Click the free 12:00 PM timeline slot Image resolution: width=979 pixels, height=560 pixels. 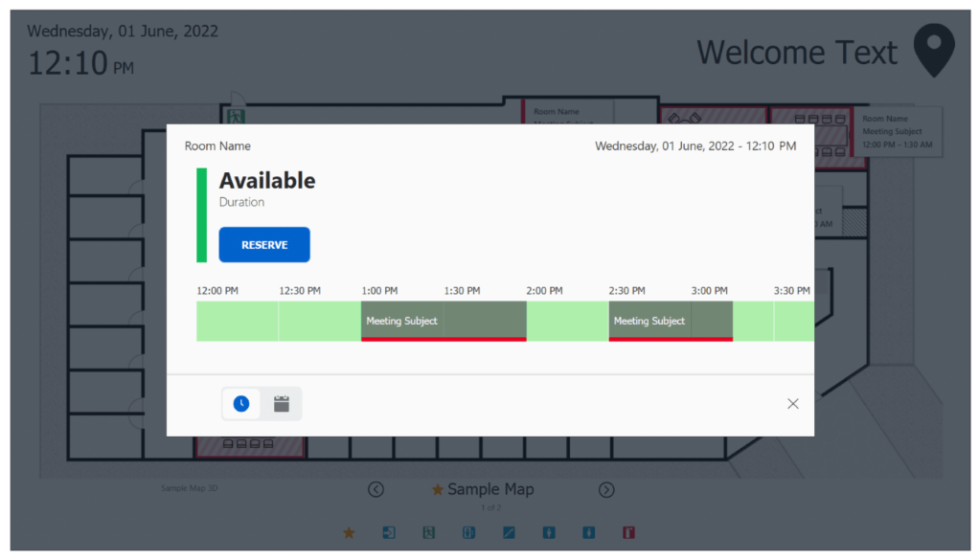point(237,321)
